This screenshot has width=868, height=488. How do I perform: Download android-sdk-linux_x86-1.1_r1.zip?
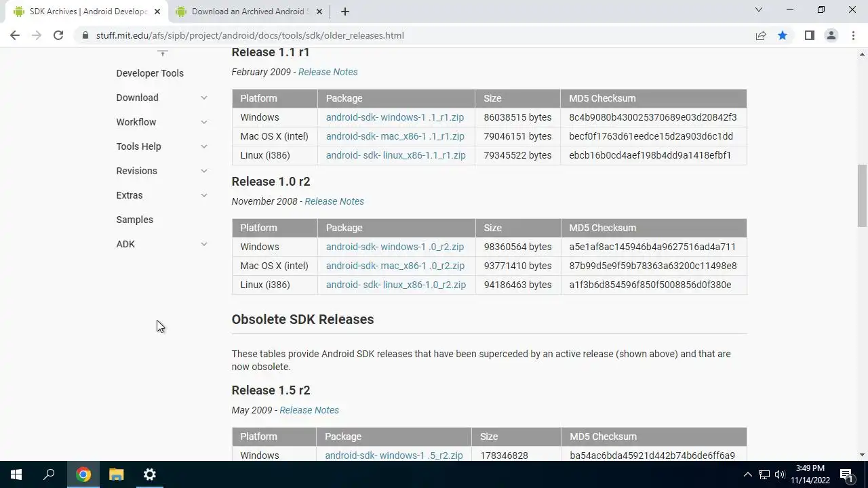[396, 155]
